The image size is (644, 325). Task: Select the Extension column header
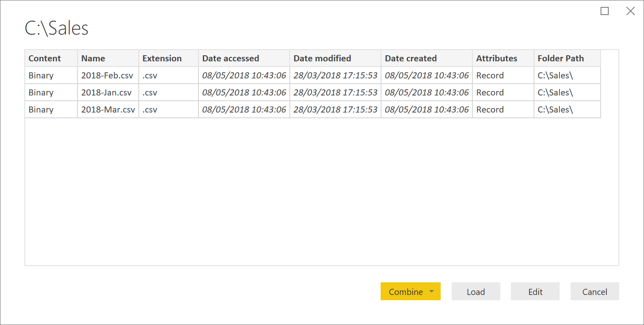(x=168, y=58)
